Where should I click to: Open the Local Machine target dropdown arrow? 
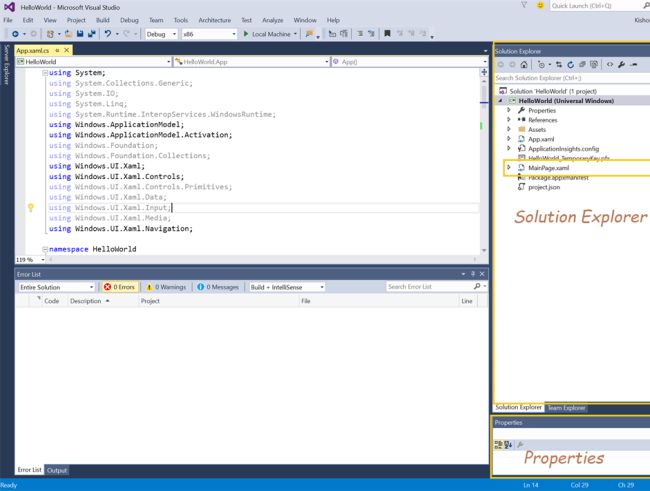coord(296,34)
